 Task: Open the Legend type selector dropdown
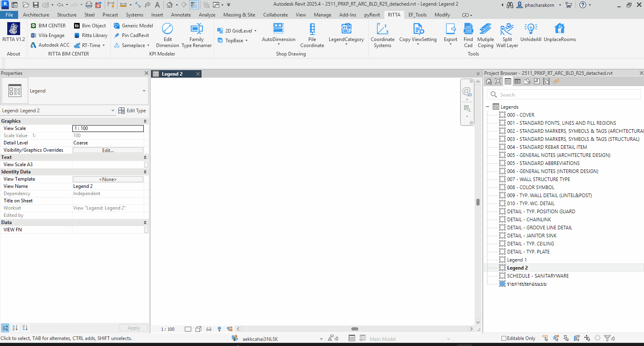point(144,91)
